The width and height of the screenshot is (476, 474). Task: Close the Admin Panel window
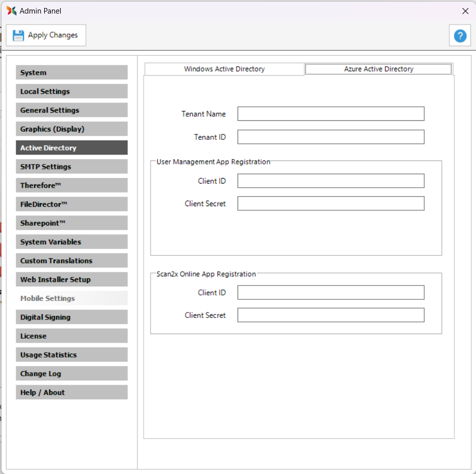pyautogui.click(x=465, y=11)
